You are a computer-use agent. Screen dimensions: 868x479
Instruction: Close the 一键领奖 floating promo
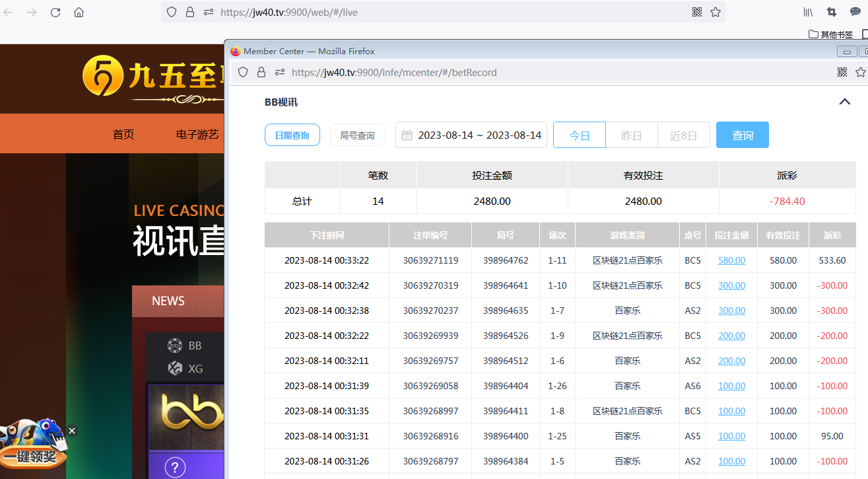pos(72,431)
